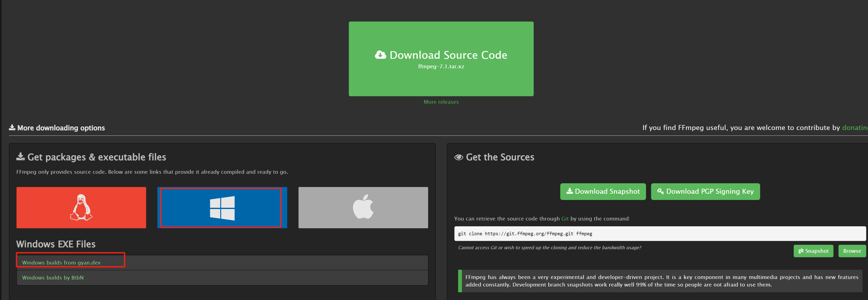Download ffmpeg-7.1.tar.xz source code
Screen dimensions: 868x300
click(x=441, y=59)
